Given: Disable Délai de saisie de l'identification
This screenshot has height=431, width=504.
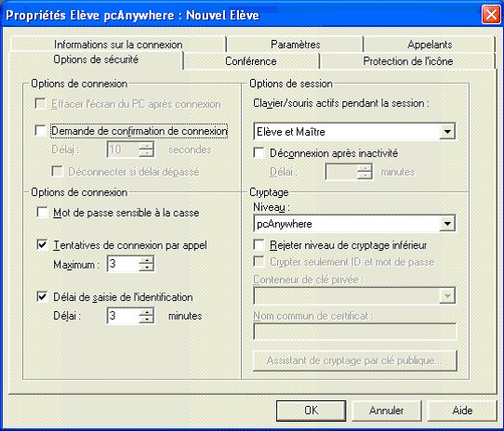Looking at the screenshot, I should tap(42, 296).
